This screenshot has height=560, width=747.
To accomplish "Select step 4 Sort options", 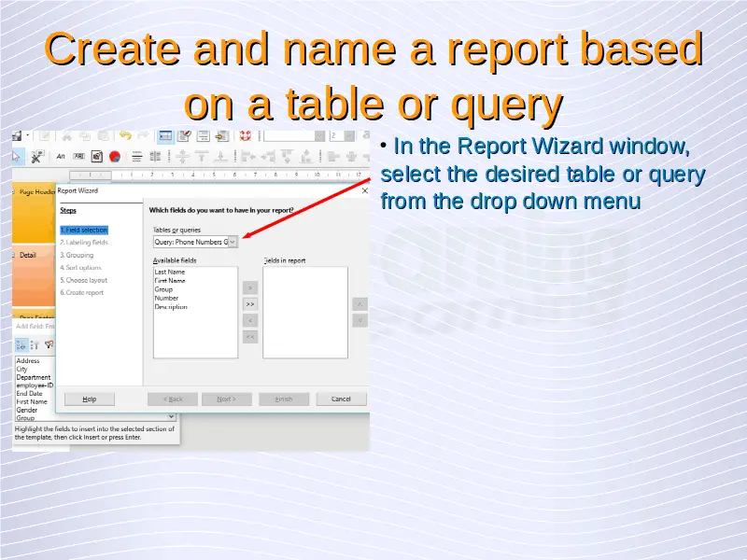I will [x=81, y=268].
